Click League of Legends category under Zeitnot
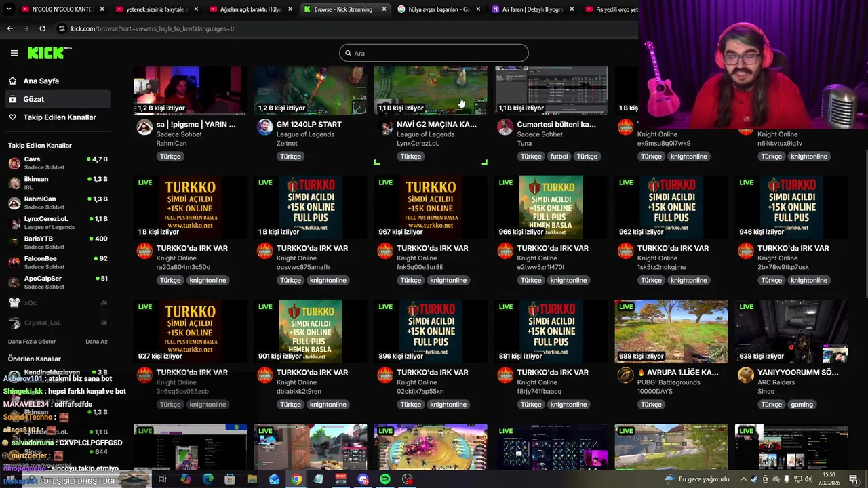Screen dimensions: 868x488 (x=305, y=134)
